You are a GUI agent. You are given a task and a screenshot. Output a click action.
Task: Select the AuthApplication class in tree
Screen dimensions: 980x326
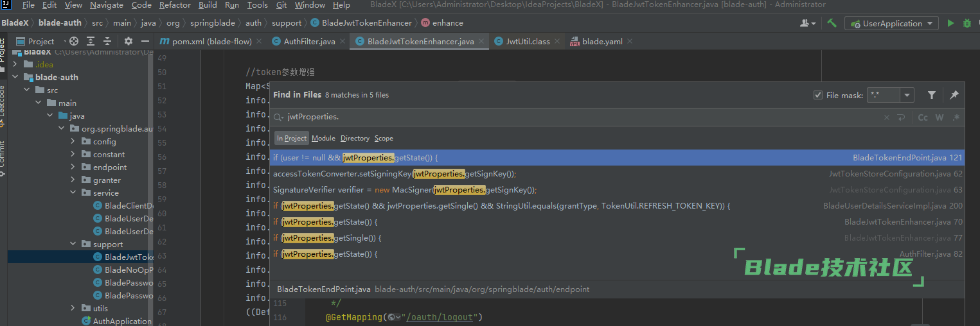point(116,321)
